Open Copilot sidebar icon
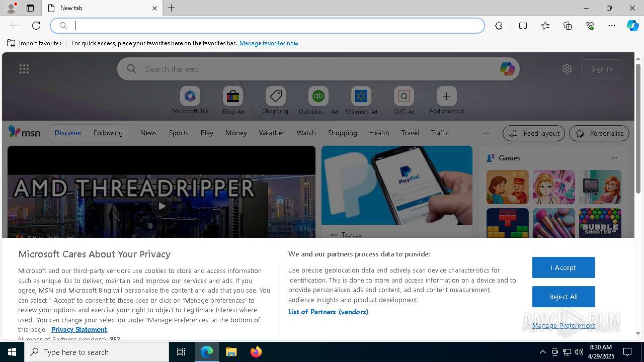This screenshot has width=644, height=362. [632, 26]
